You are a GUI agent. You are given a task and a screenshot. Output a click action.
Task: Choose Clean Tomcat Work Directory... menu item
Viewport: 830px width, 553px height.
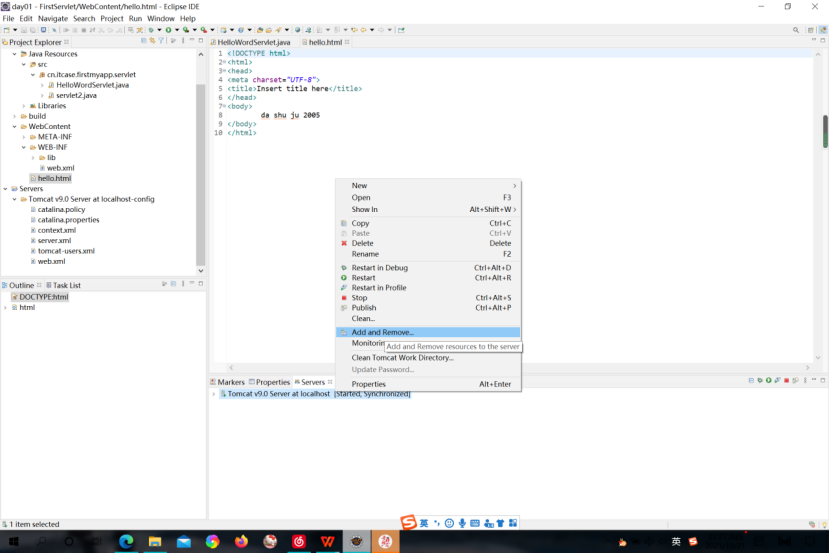[428, 358]
